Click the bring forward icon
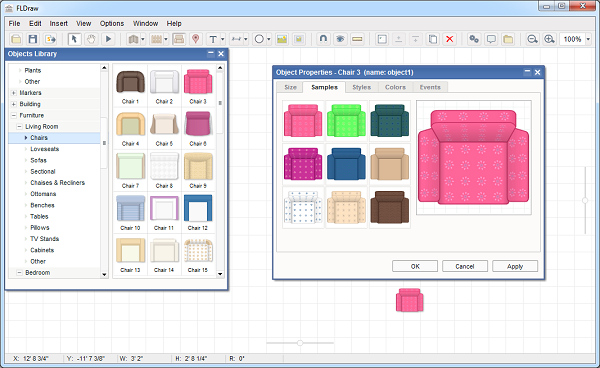This screenshot has width=600, height=368. point(399,39)
